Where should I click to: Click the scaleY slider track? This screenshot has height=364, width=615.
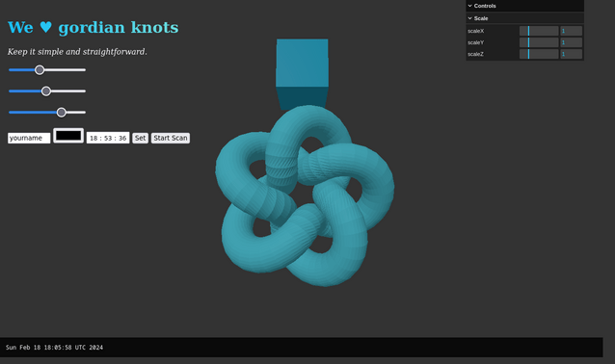(539, 42)
